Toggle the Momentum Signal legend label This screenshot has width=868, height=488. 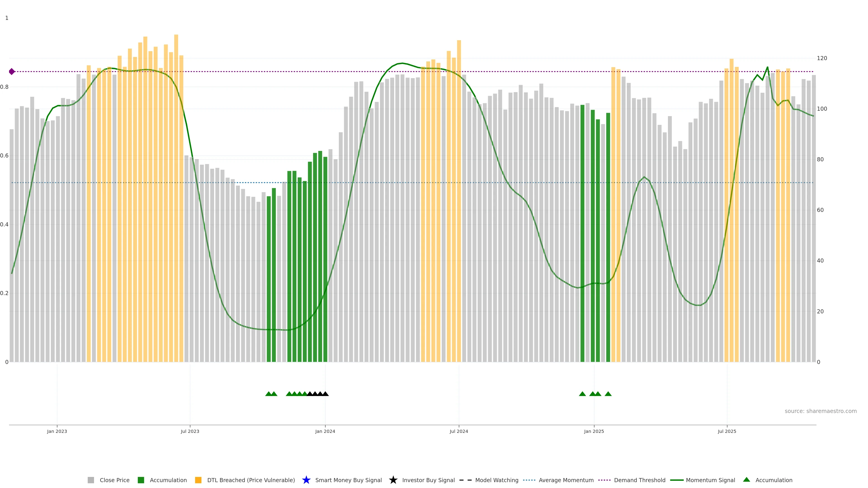710,480
